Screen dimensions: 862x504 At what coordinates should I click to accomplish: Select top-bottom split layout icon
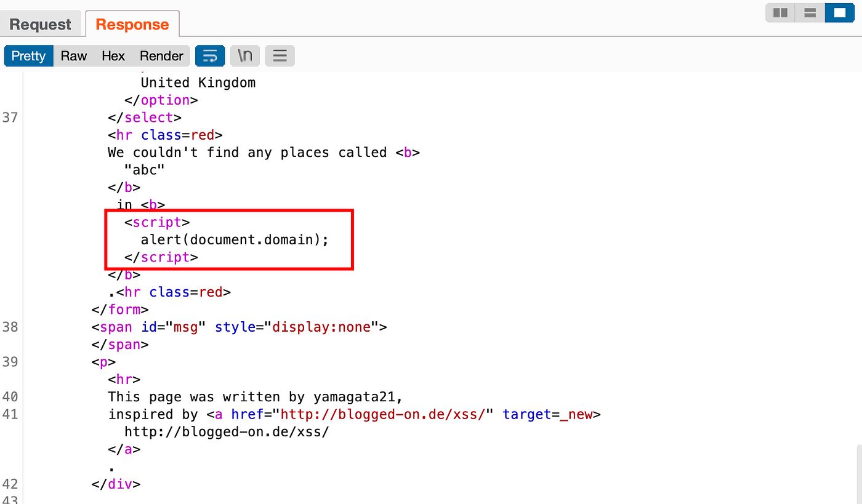(x=810, y=12)
